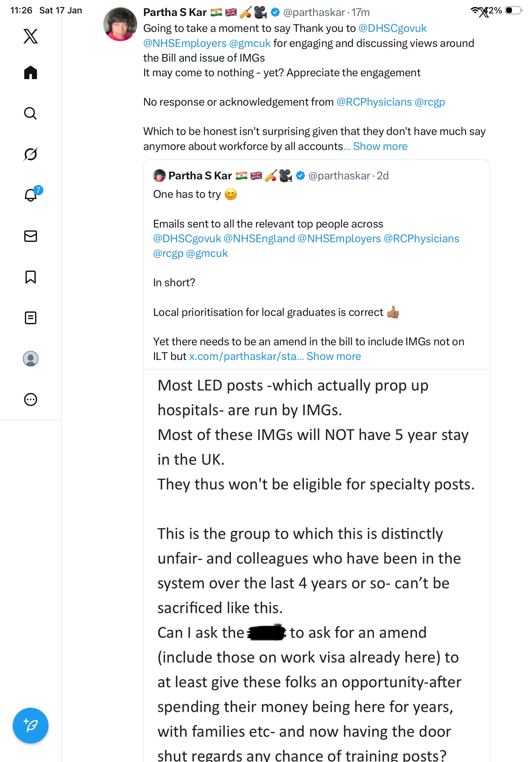Go to the Home feed
This screenshot has height=762, width=532.
[31, 73]
